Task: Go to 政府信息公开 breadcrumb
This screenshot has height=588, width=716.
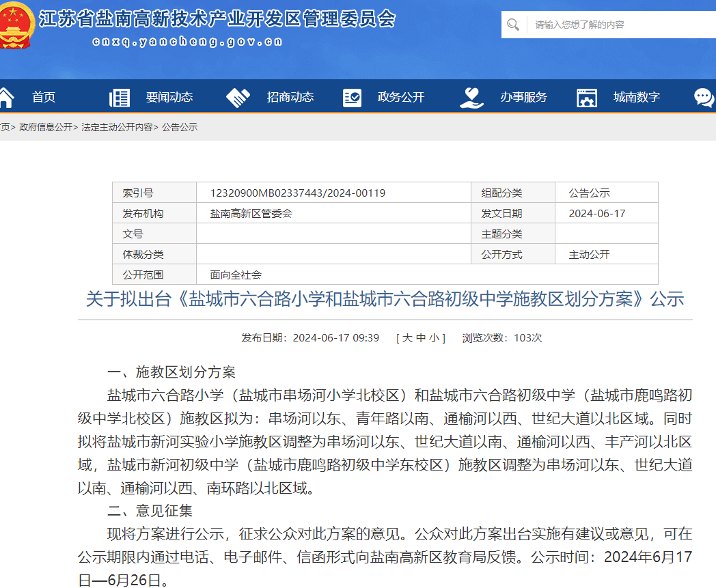Action: coord(46,127)
